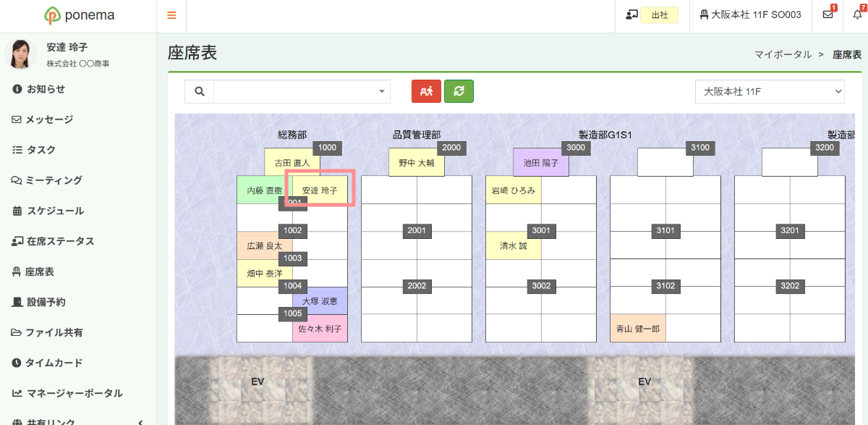868x425 pixels.
Task: Select seat of 広瀬 良太
Action: point(265,245)
